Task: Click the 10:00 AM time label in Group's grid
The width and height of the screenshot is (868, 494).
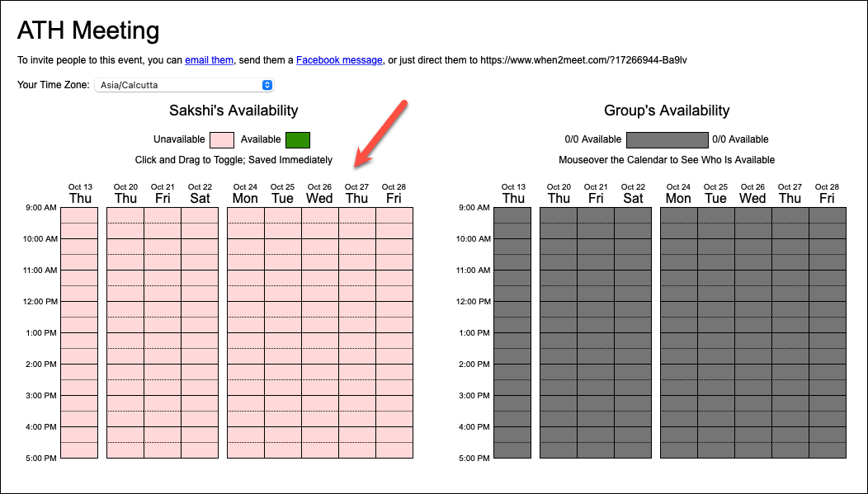Action: (x=474, y=239)
